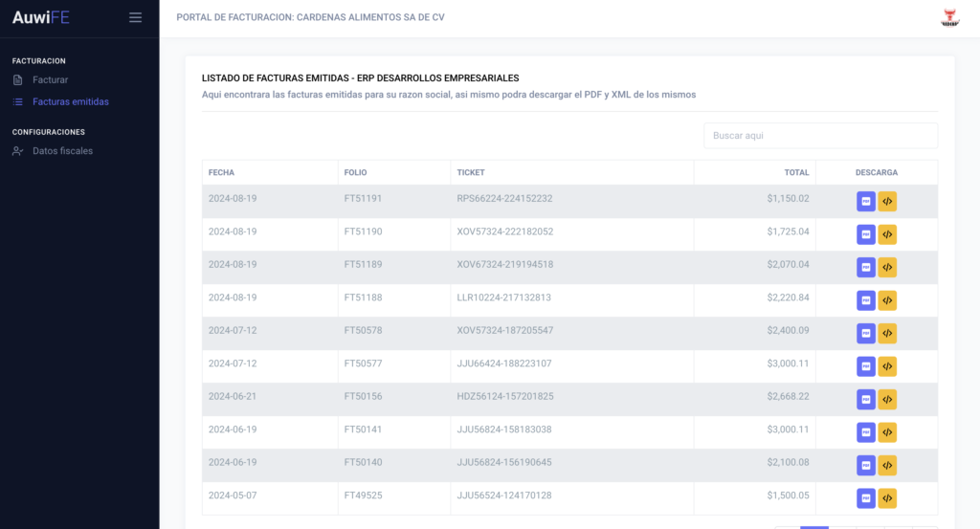Download PDF for invoice FT50578
This screenshot has height=529, width=980.
tap(866, 333)
